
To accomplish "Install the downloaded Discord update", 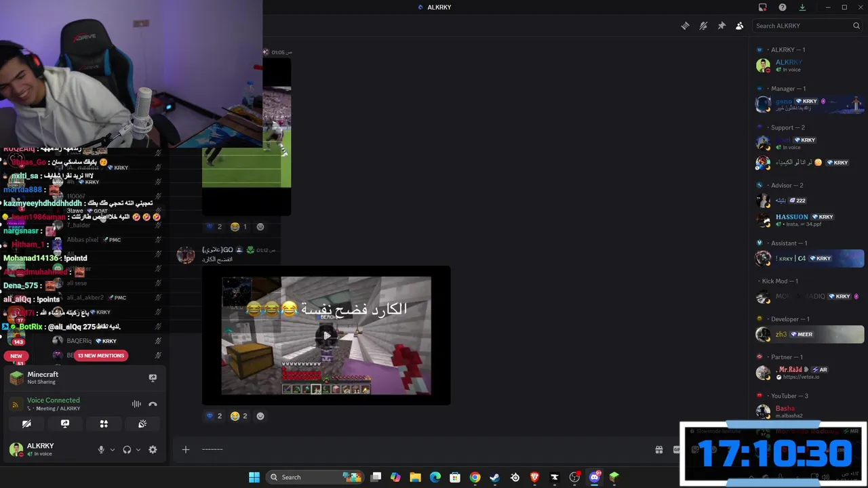I will coord(802,7).
